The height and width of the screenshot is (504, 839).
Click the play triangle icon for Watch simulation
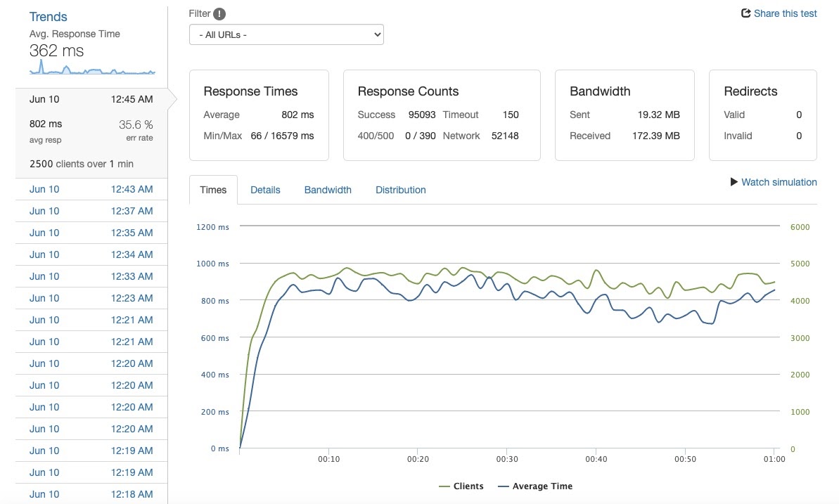734,182
